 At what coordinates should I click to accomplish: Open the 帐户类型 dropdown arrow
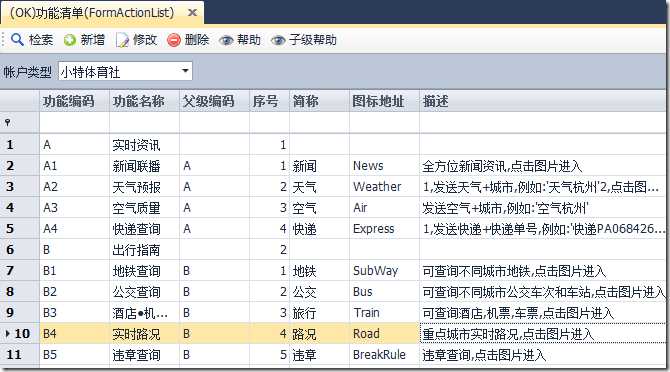[185, 70]
